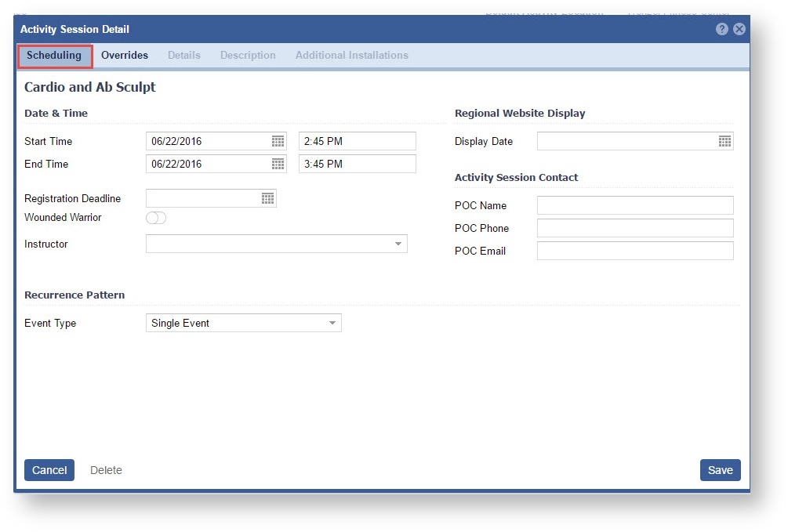Click the Cancel button
This screenshot has width=788, height=532.
pos(49,470)
